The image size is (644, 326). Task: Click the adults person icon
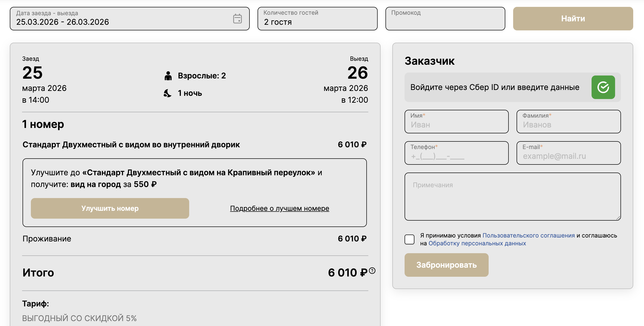coord(168,76)
